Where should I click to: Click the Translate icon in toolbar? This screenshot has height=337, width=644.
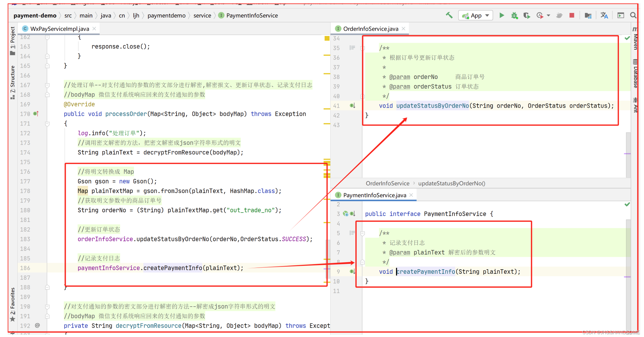pyautogui.click(x=604, y=15)
